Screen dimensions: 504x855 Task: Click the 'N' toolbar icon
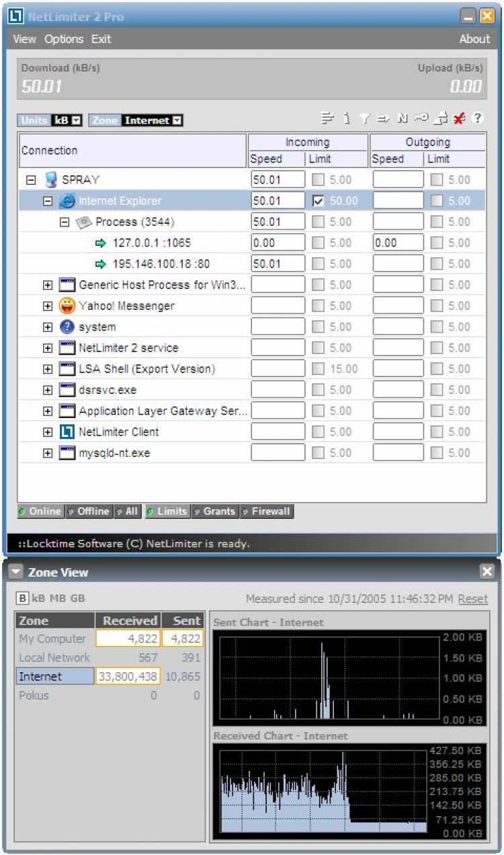[403, 118]
